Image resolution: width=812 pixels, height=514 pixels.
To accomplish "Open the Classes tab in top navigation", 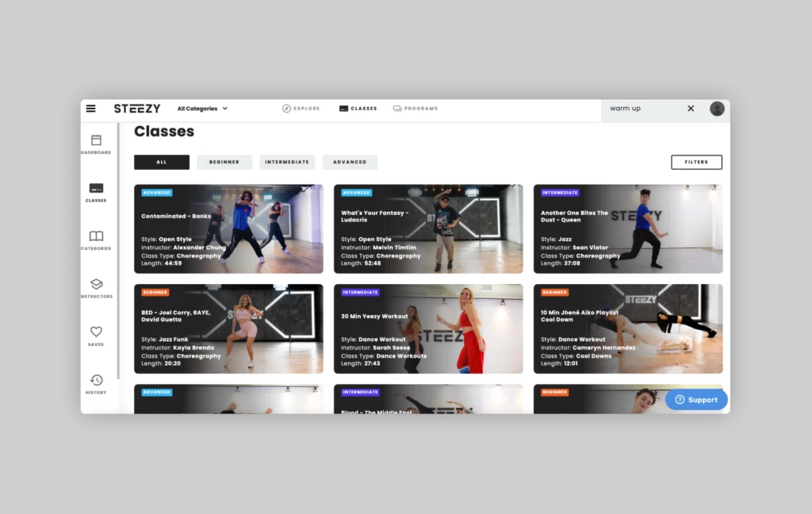I will pyautogui.click(x=358, y=109).
